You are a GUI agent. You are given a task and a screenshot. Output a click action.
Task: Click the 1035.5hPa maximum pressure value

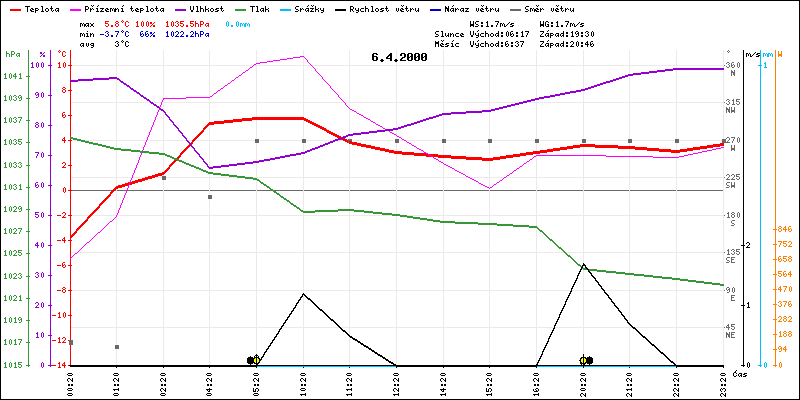tap(189, 22)
